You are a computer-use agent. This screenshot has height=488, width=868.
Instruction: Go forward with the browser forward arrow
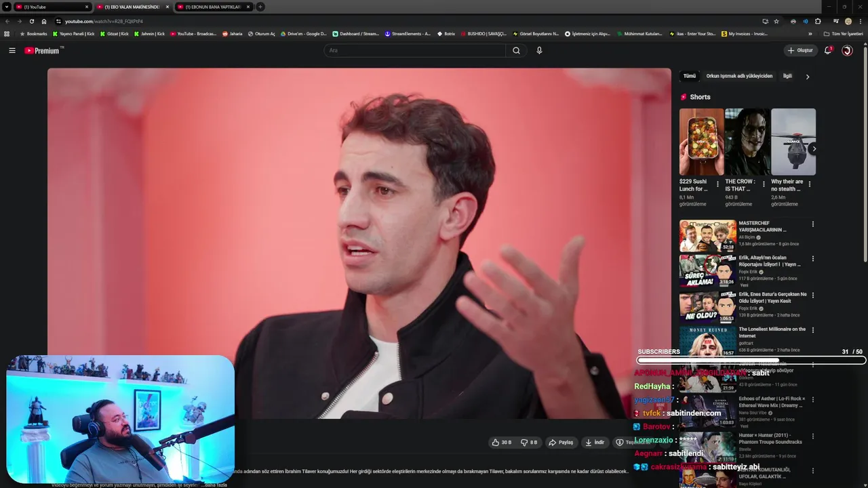[19, 21]
